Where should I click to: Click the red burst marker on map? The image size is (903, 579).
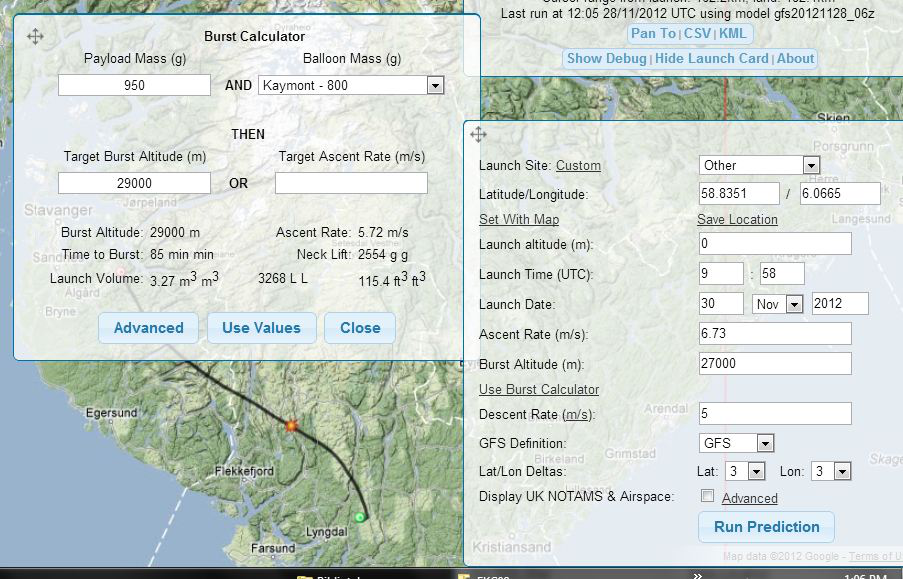point(292,425)
